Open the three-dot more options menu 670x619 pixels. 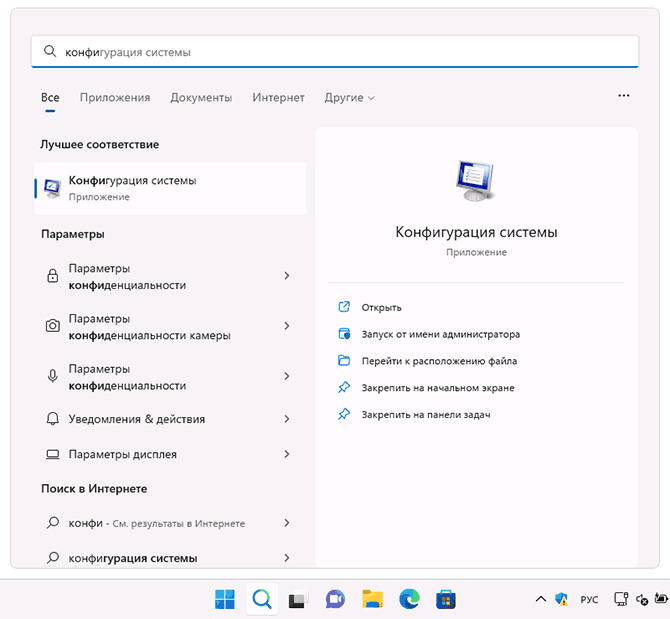[x=623, y=96]
